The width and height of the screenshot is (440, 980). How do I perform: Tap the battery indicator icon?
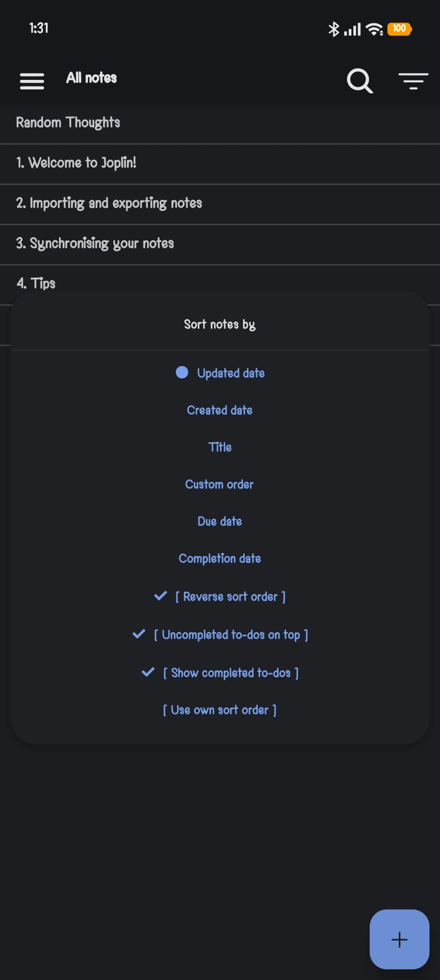coord(400,29)
